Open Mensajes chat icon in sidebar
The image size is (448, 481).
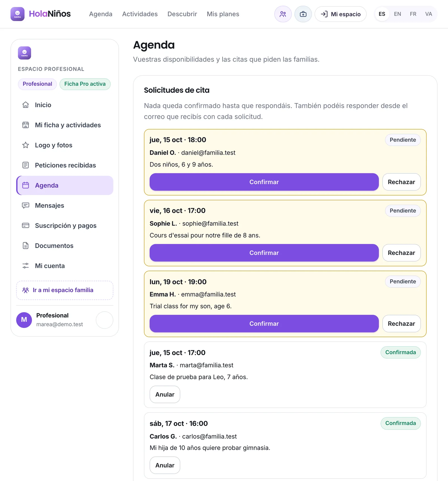click(x=25, y=206)
